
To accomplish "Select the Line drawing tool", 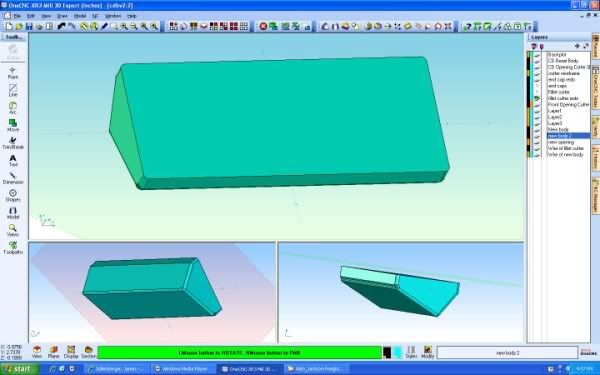I will 13,90.
